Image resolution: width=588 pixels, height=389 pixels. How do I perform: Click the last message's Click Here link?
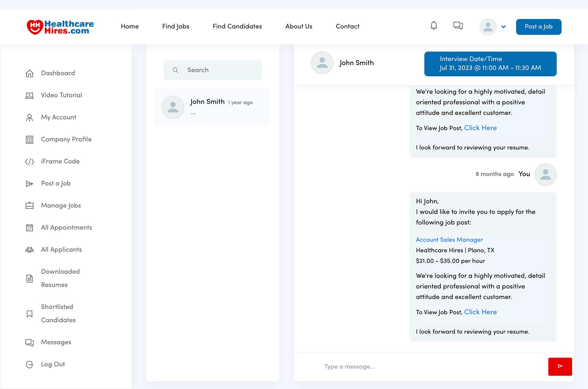point(481,312)
